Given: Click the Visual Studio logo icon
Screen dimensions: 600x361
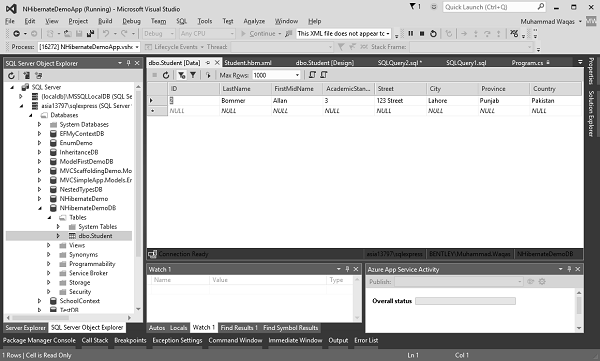Looking at the screenshot, I should coord(11,8).
